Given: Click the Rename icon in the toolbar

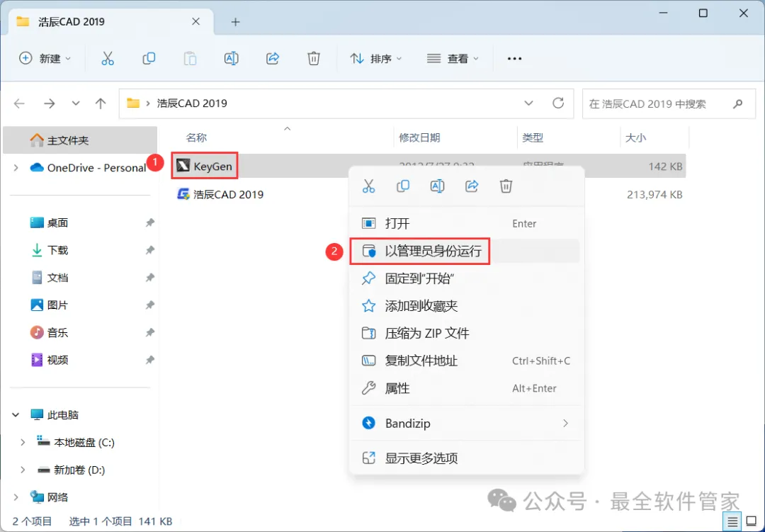Looking at the screenshot, I should point(231,59).
